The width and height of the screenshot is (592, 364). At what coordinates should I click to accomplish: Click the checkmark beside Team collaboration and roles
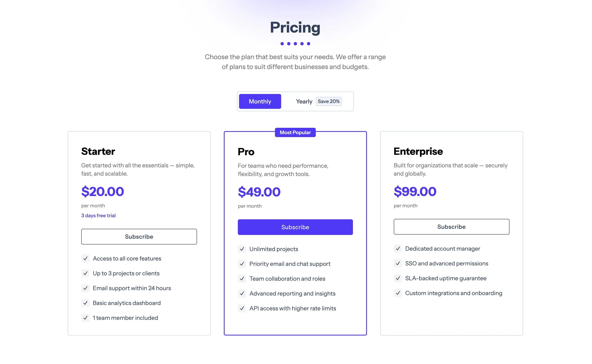[x=242, y=279]
